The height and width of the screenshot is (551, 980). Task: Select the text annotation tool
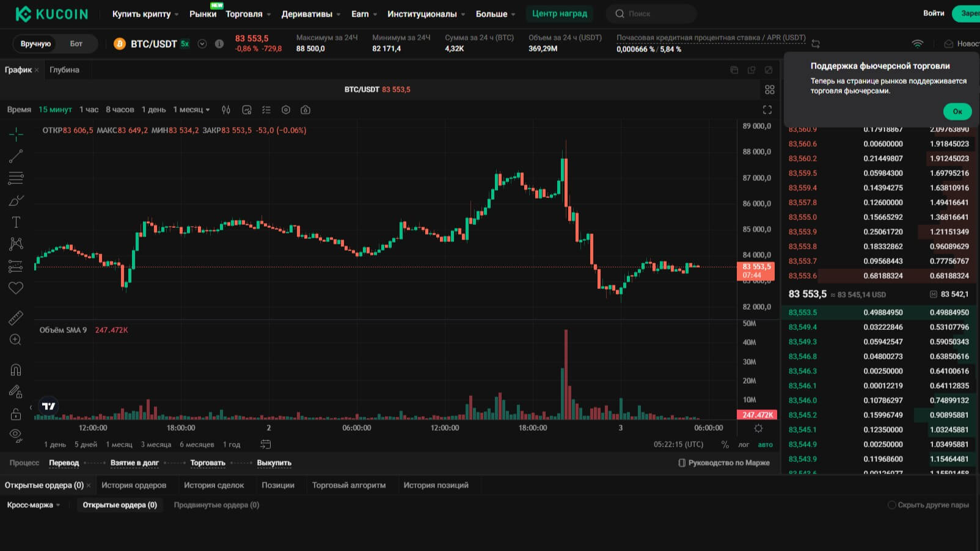[x=16, y=222]
